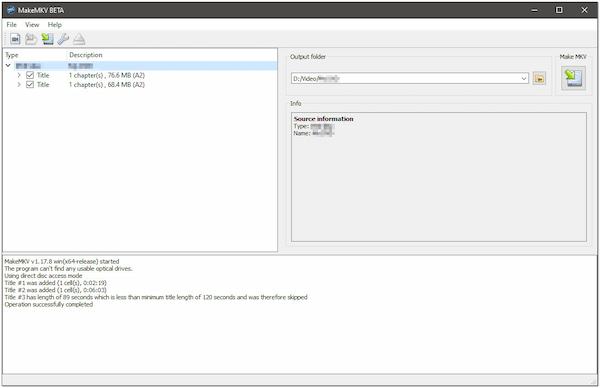Click log line 'Title #1 was added'
600x388 pixels.
(x=55, y=283)
